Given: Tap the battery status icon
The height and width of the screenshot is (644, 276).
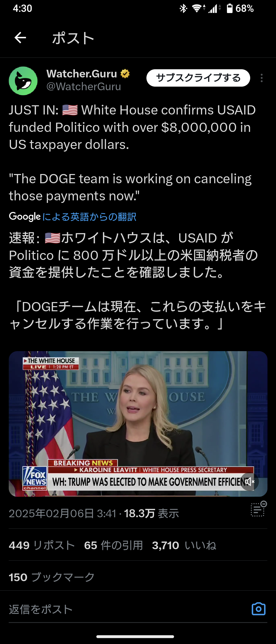Looking at the screenshot, I should point(230,8).
